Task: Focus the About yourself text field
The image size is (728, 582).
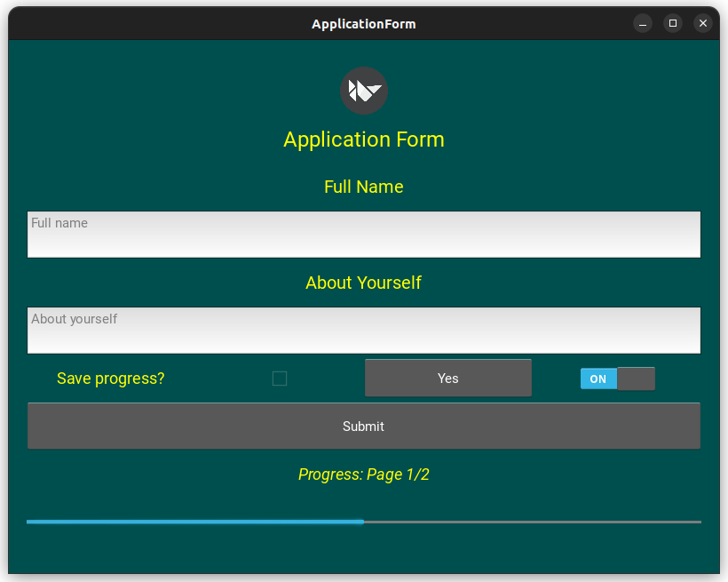Action: (x=363, y=330)
